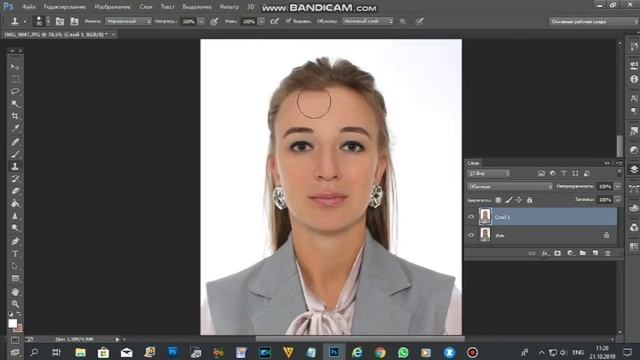The width and height of the screenshot is (640, 360).
Task: Open the Brush panel from options bar
Action: [x=60, y=21]
